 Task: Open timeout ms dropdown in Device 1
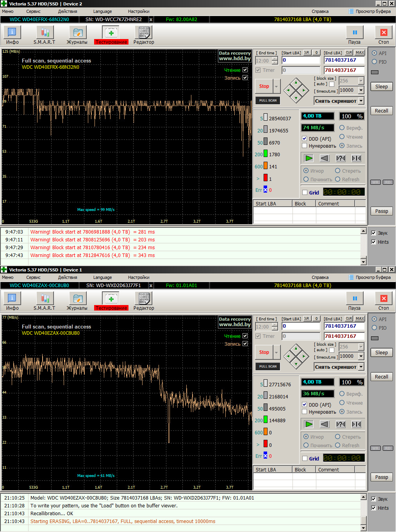(x=361, y=356)
